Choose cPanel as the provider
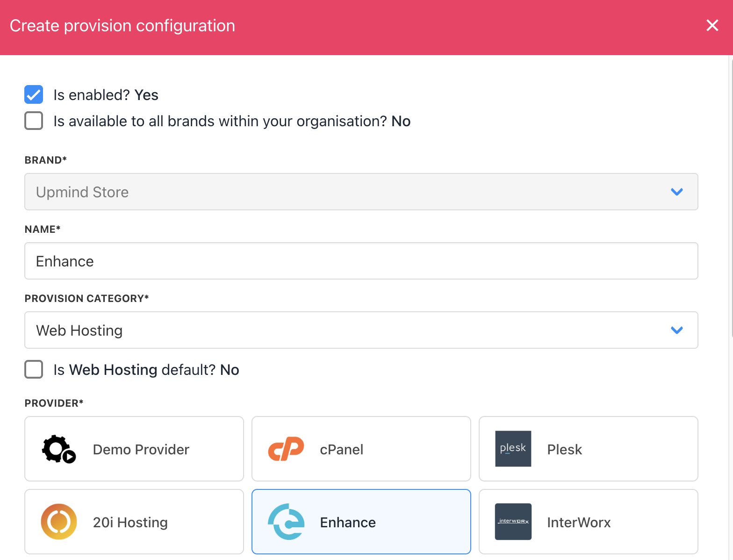Screen dimensions: 733x560 pos(361,449)
